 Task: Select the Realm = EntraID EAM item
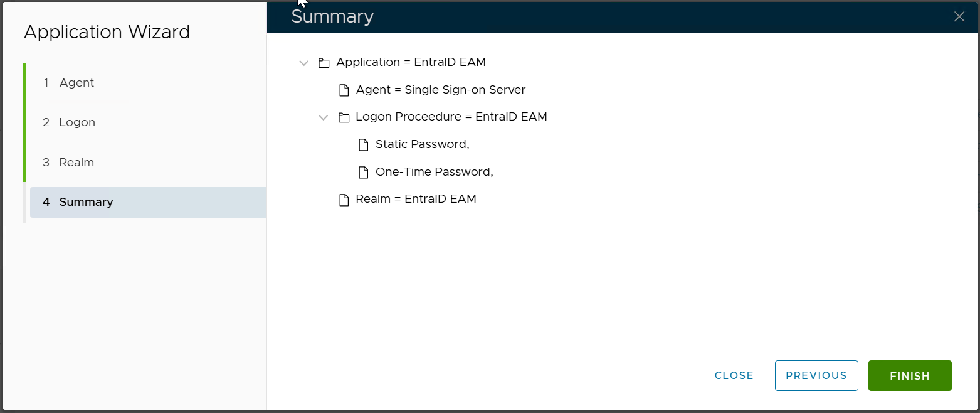(416, 199)
